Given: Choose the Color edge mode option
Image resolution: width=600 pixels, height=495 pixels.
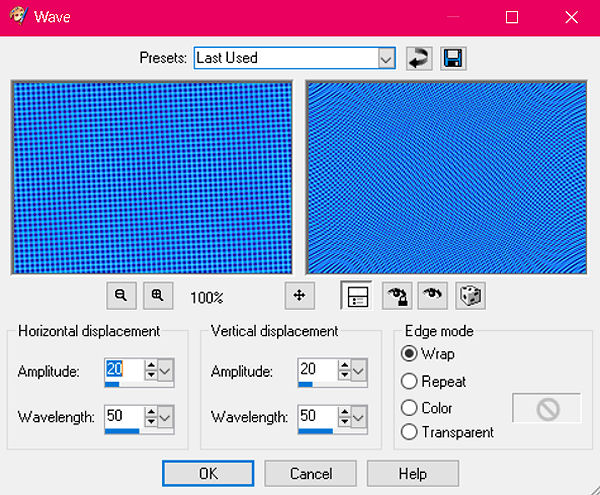Looking at the screenshot, I should click(x=409, y=408).
